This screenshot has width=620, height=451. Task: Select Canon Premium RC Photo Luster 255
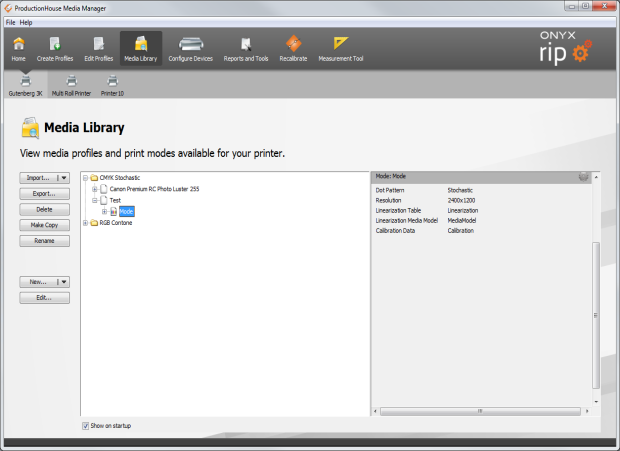coord(154,189)
